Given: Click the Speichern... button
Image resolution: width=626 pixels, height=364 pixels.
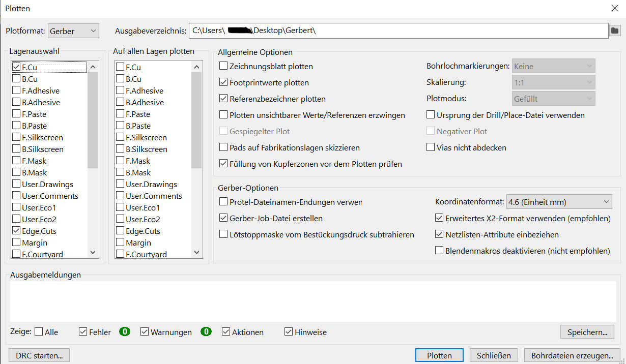Looking at the screenshot, I should [587, 332].
